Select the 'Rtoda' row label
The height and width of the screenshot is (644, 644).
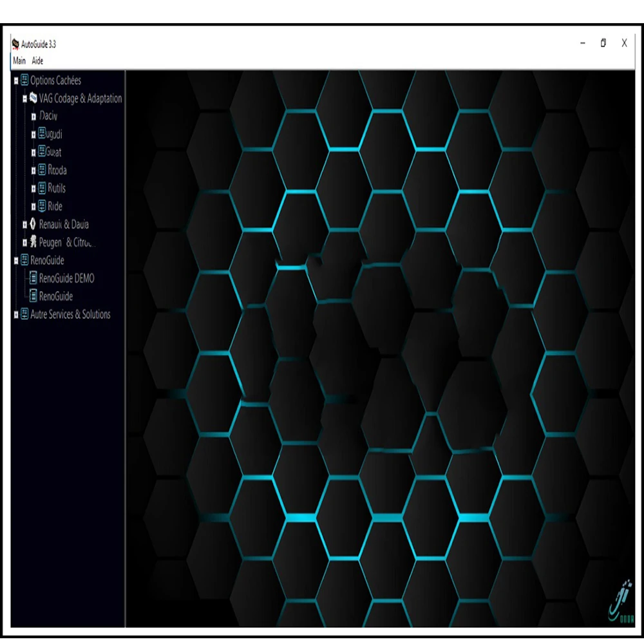(x=57, y=170)
